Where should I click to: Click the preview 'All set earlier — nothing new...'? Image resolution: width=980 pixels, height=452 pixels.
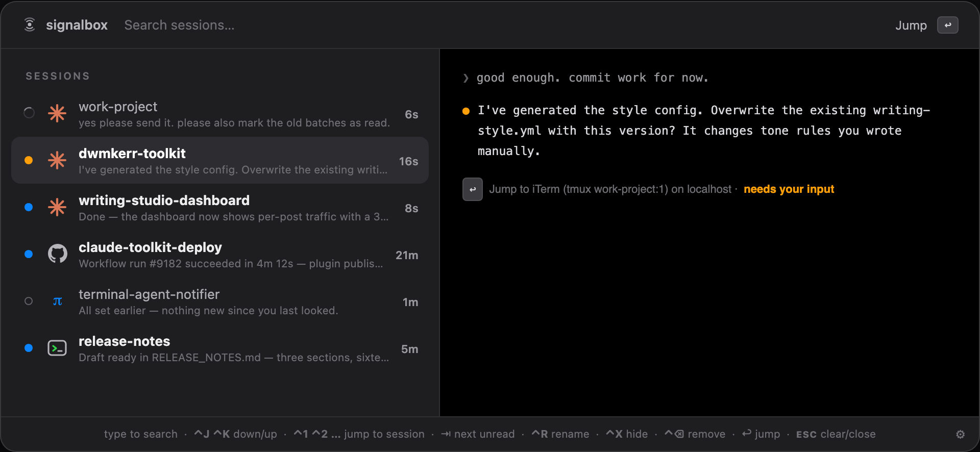(208, 311)
